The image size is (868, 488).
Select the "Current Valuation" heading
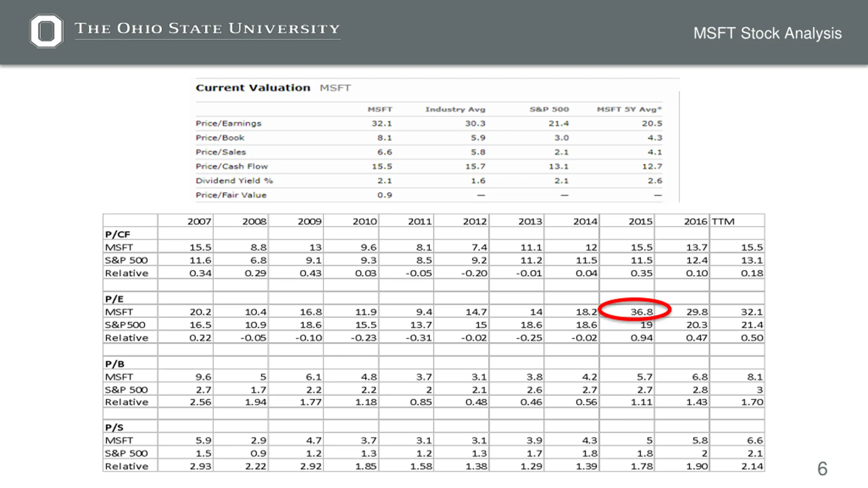(x=253, y=88)
